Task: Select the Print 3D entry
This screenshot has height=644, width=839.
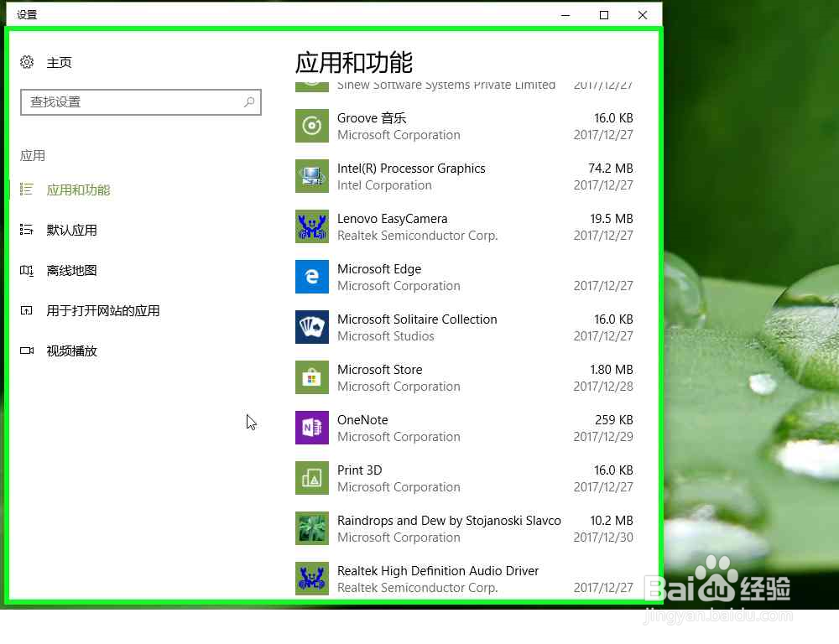Action: 465,478
